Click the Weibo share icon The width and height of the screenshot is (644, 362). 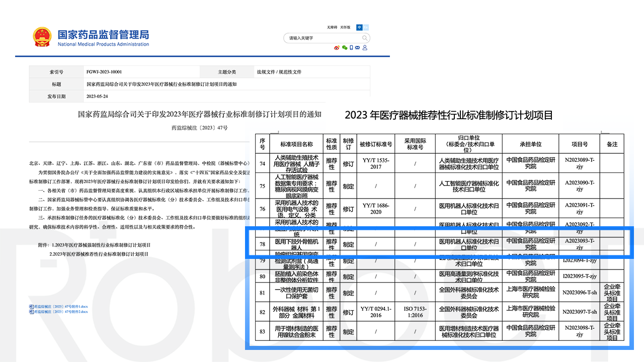(x=337, y=47)
